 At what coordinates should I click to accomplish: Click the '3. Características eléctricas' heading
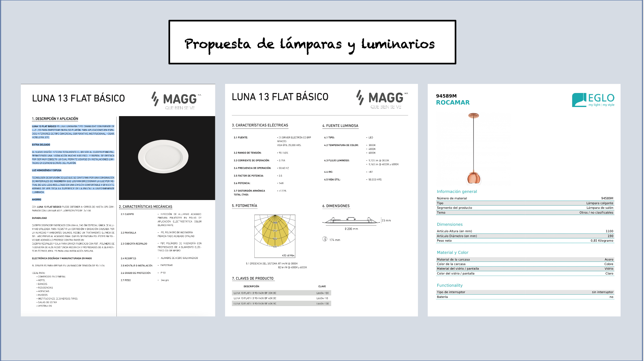[260, 125]
